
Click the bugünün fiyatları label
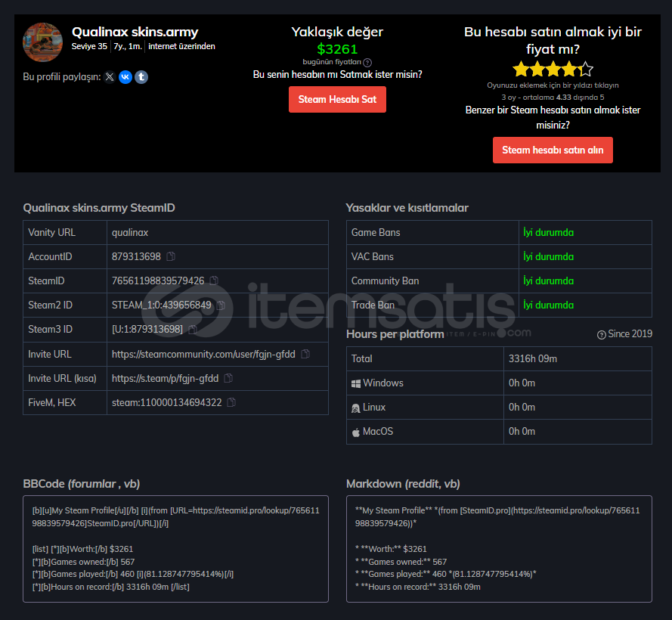coord(332,62)
